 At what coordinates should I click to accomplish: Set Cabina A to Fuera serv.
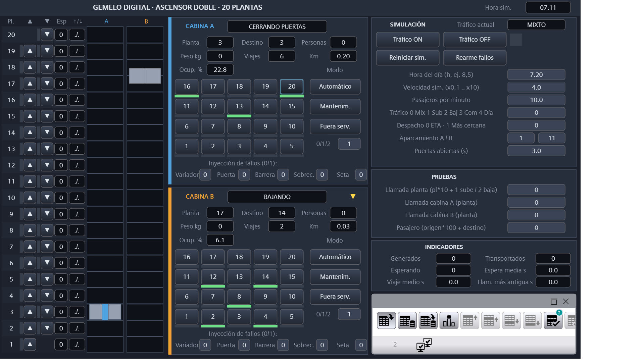click(x=335, y=126)
